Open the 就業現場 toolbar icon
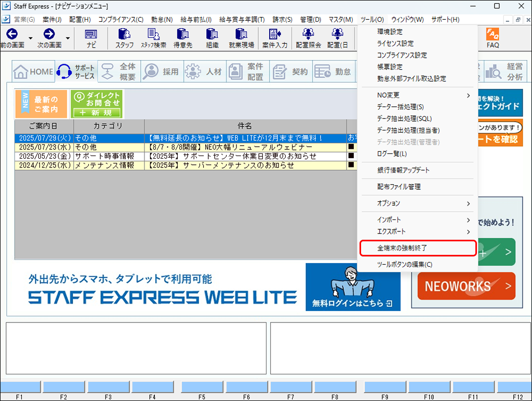Screen dimensions: 532x401 241,38
